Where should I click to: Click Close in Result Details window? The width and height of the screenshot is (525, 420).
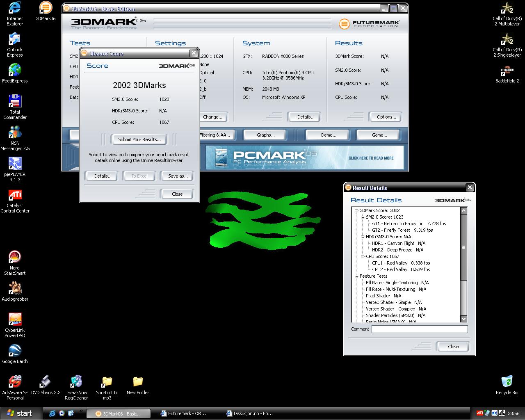coord(453,347)
